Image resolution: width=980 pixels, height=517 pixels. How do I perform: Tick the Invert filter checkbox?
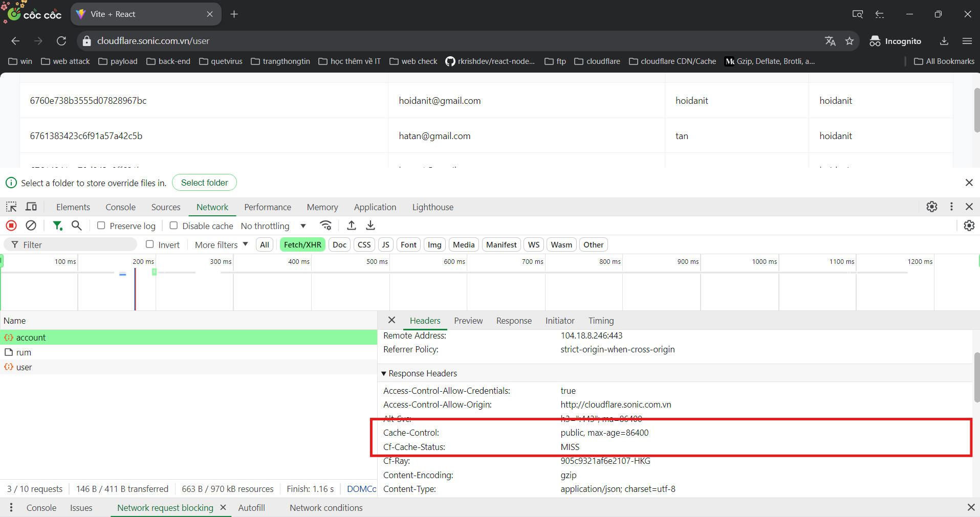pos(150,244)
